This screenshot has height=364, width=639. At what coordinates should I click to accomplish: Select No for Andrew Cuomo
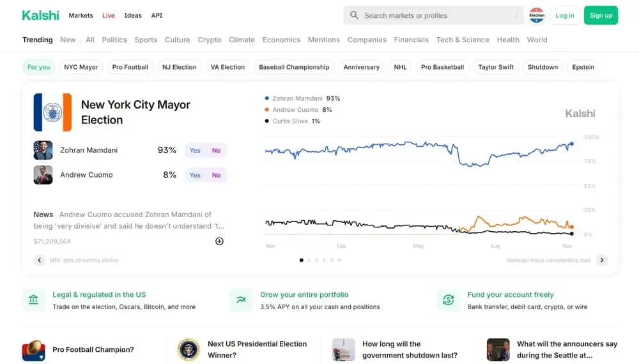(216, 175)
